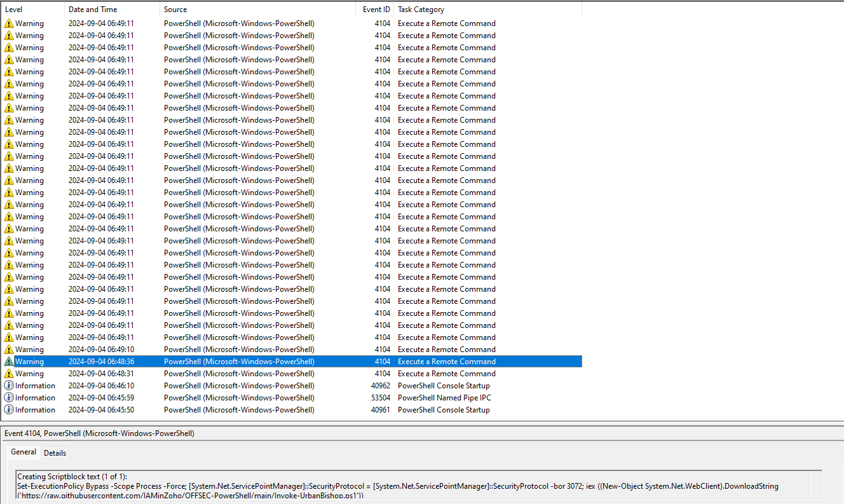Image resolution: width=844 pixels, height=504 pixels.
Task: Select the date cell 2024-09-04 06:48:31
Action: (101, 374)
